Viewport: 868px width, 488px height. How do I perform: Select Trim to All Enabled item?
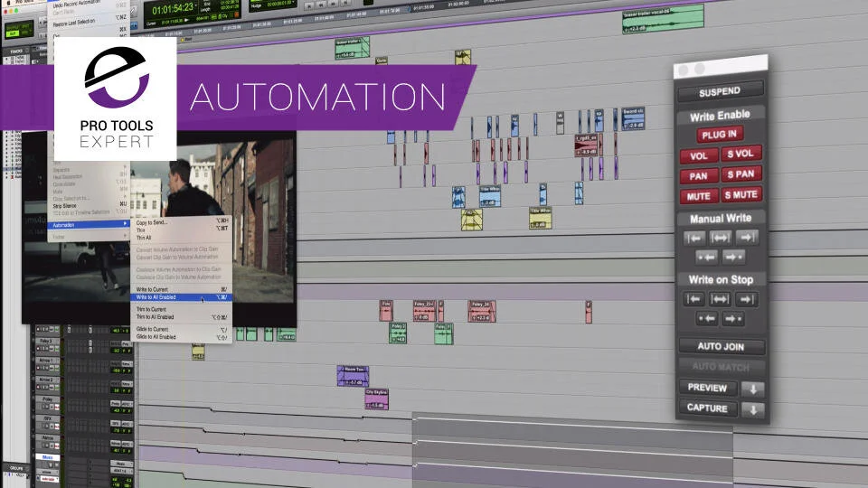point(182,317)
